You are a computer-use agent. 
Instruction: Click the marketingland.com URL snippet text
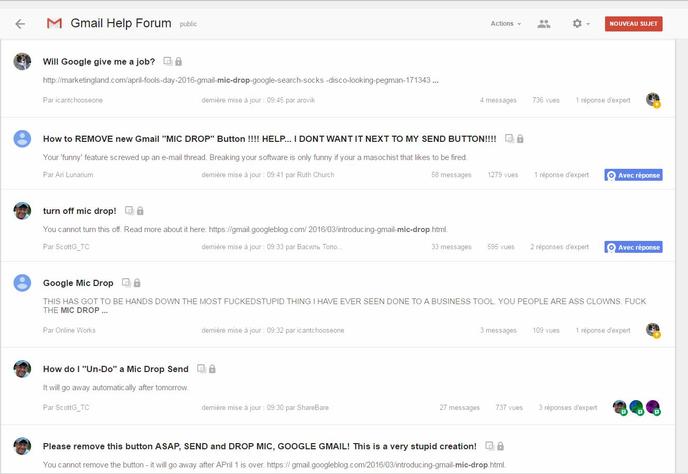[240, 80]
